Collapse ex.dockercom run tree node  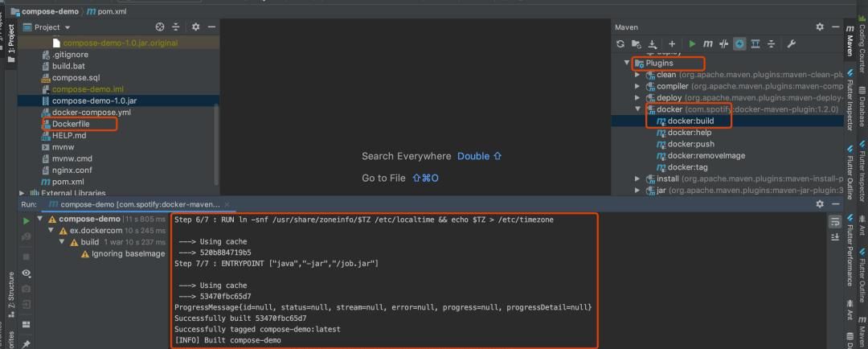[51, 231]
